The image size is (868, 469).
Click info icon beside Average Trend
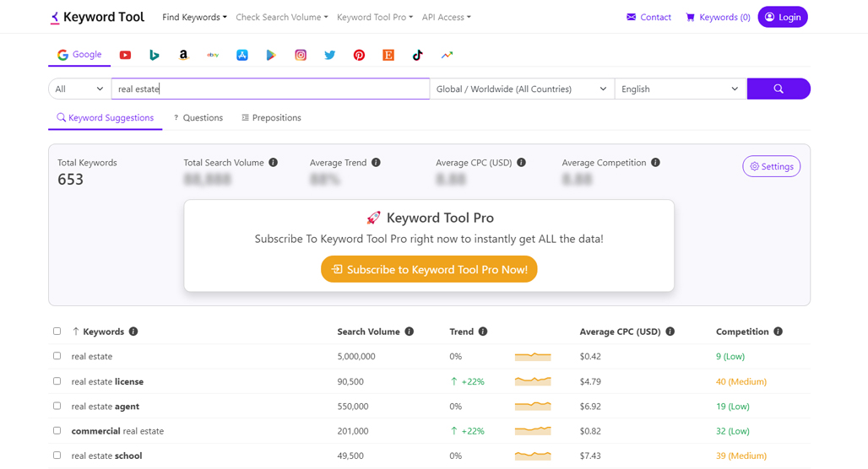coord(376,163)
